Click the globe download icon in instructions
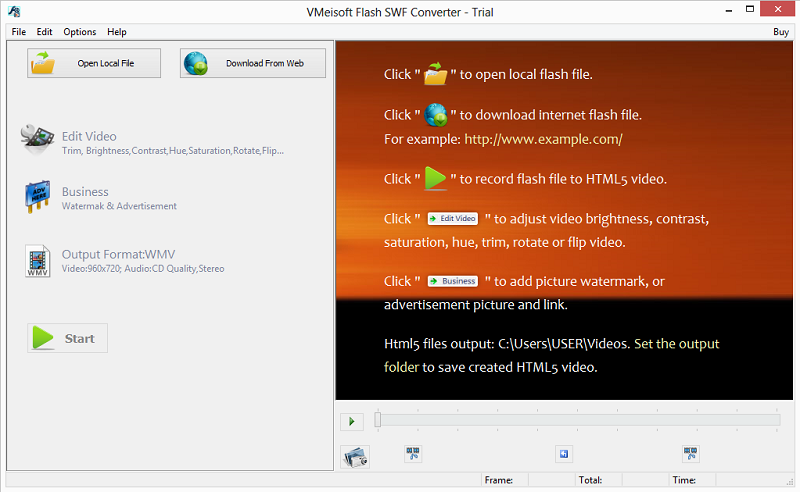 click(436, 115)
